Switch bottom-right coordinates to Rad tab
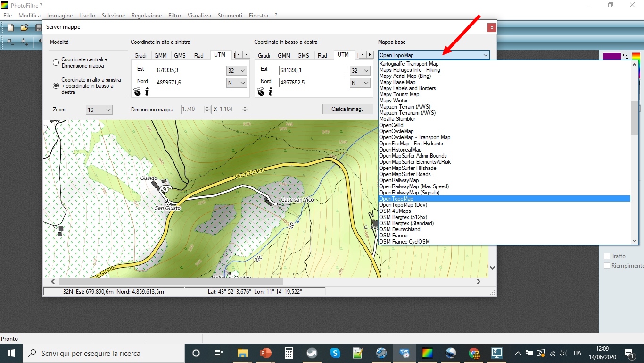 click(x=322, y=56)
